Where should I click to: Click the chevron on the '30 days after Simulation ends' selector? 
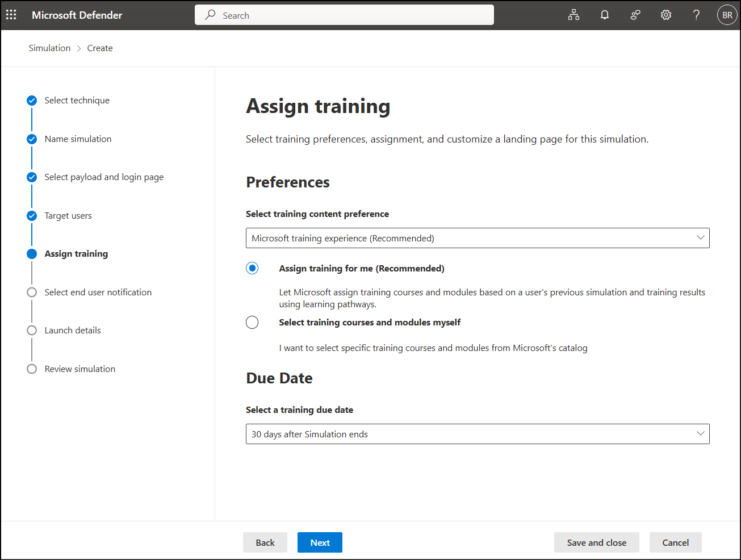click(700, 433)
